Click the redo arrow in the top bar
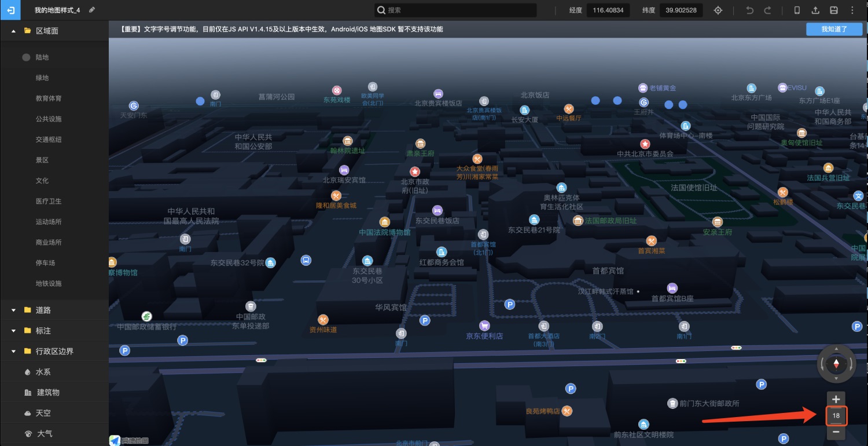This screenshot has height=446, width=868. [767, 10]
